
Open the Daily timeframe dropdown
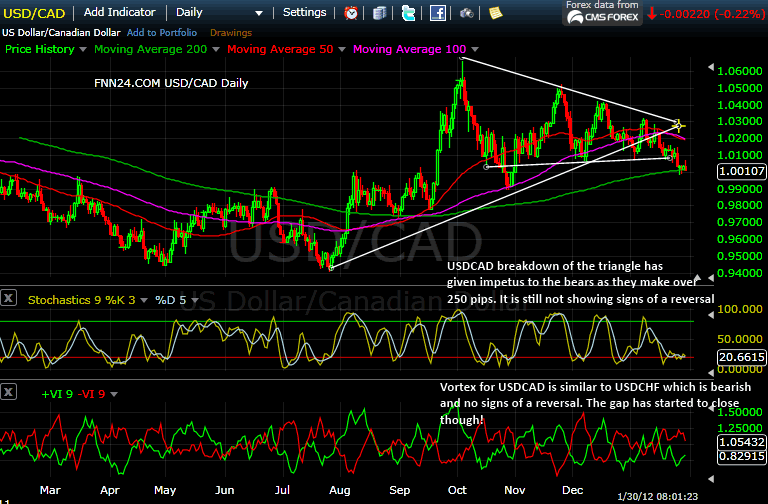click(220, 13)
